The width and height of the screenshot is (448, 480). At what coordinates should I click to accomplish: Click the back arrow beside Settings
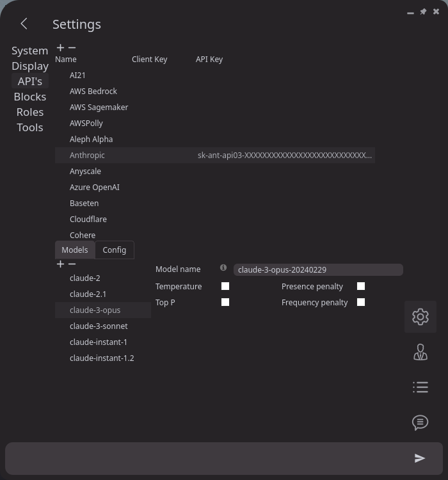24,24
